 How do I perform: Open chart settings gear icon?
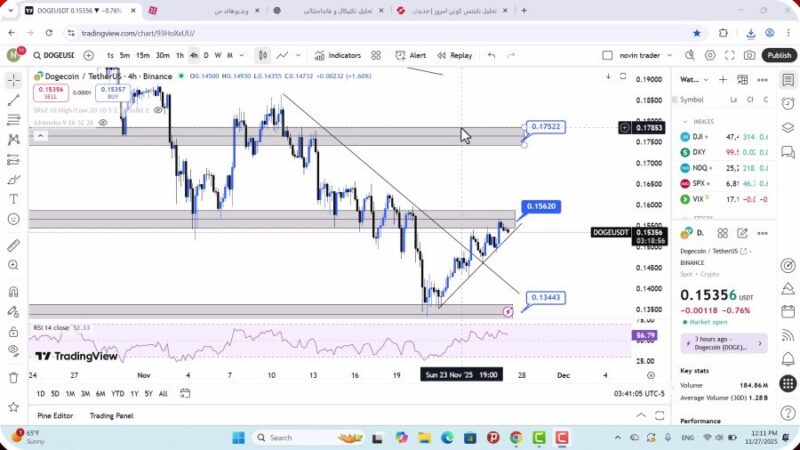[x=710, y=55]
